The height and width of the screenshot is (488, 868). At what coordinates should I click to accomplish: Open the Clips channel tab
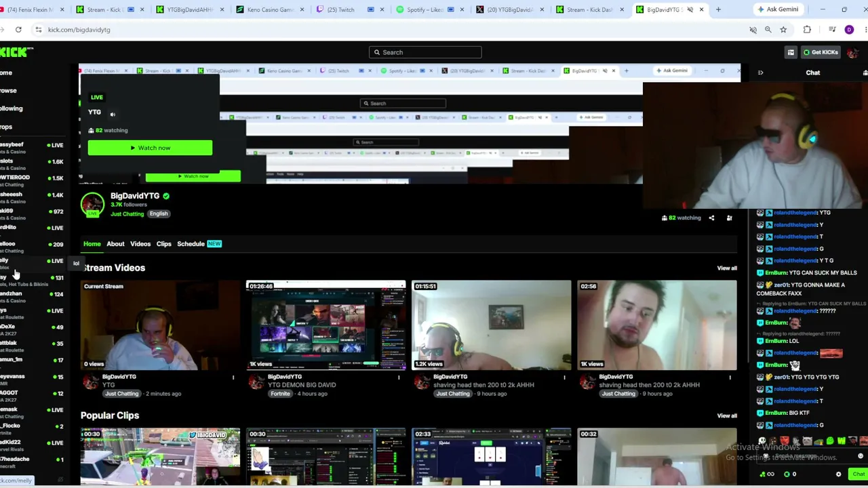tap(164, 244)
